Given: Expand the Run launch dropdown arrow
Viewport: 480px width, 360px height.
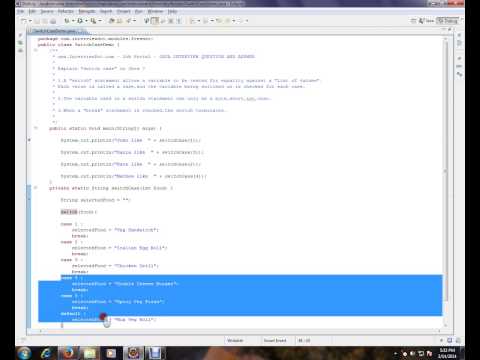Looking at the screenshot, I should [86, 21].
